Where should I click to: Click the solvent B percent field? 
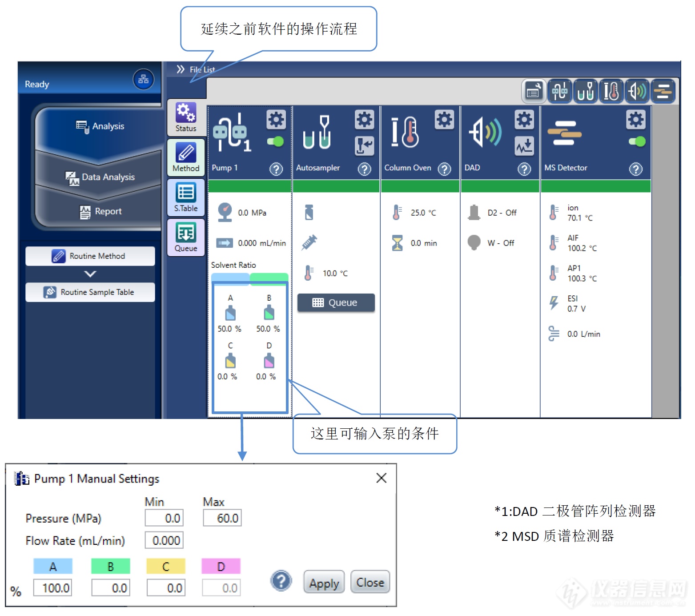point(111,588)
